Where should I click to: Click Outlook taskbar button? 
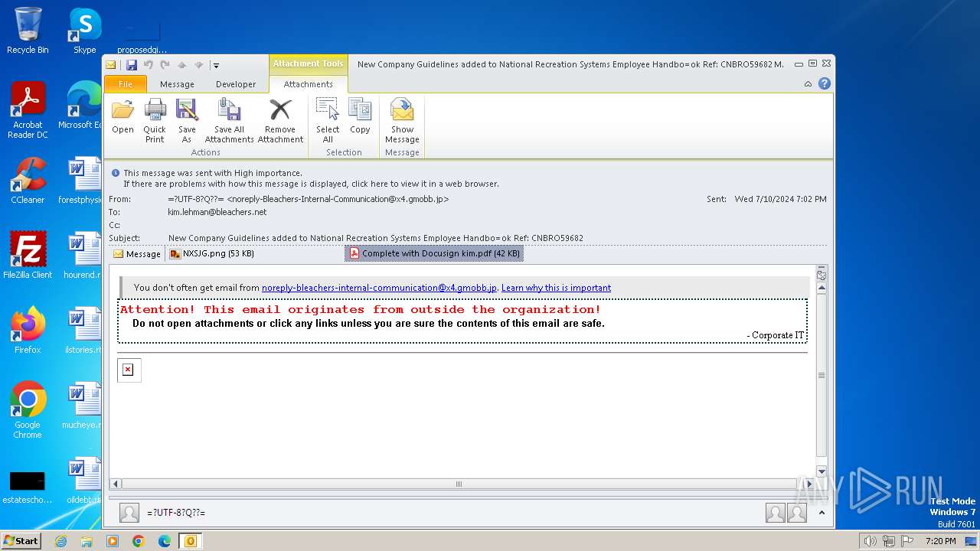(190, 541)
